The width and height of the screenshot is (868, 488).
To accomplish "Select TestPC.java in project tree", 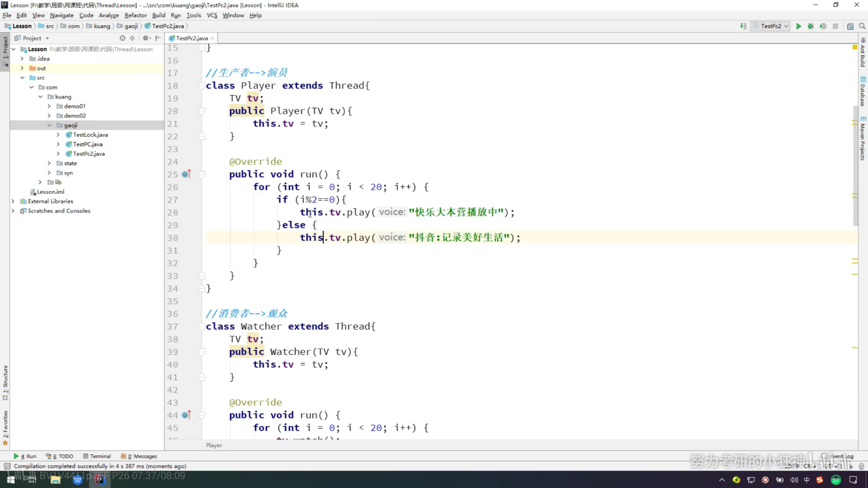I will click(x=88, y=144).
